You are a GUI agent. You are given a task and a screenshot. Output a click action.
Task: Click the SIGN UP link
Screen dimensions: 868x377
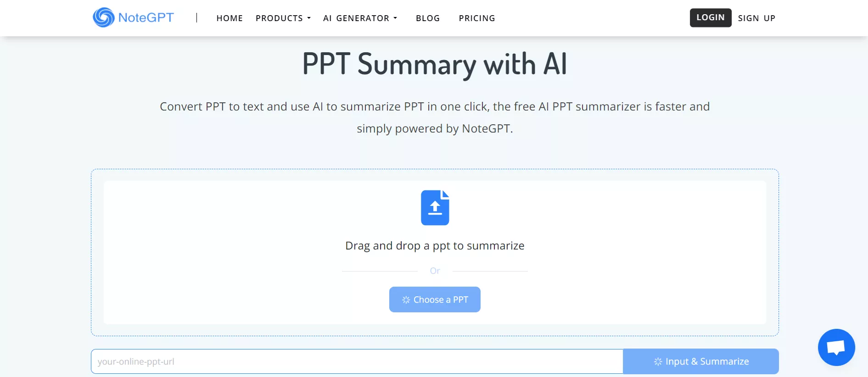(756, 18)
